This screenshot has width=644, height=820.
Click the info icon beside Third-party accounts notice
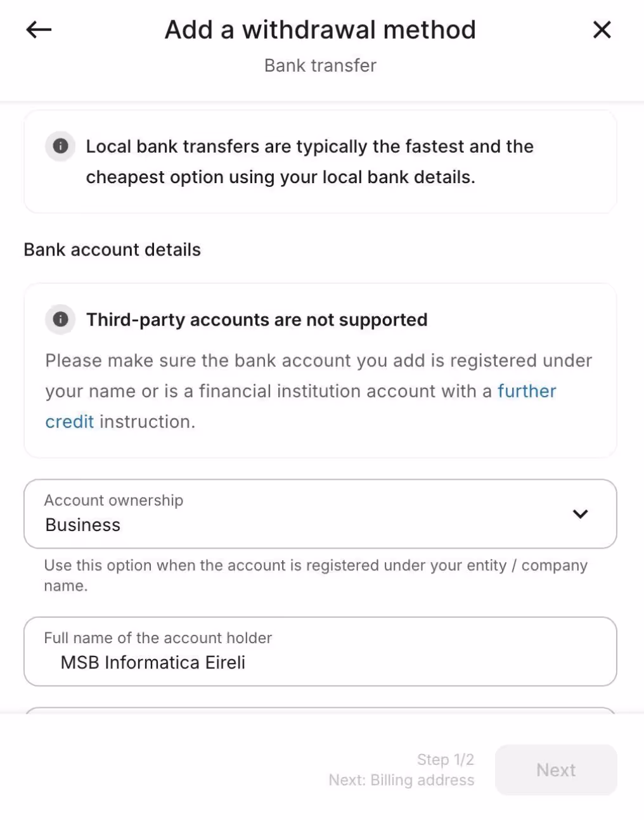click(x=60, y=319)
